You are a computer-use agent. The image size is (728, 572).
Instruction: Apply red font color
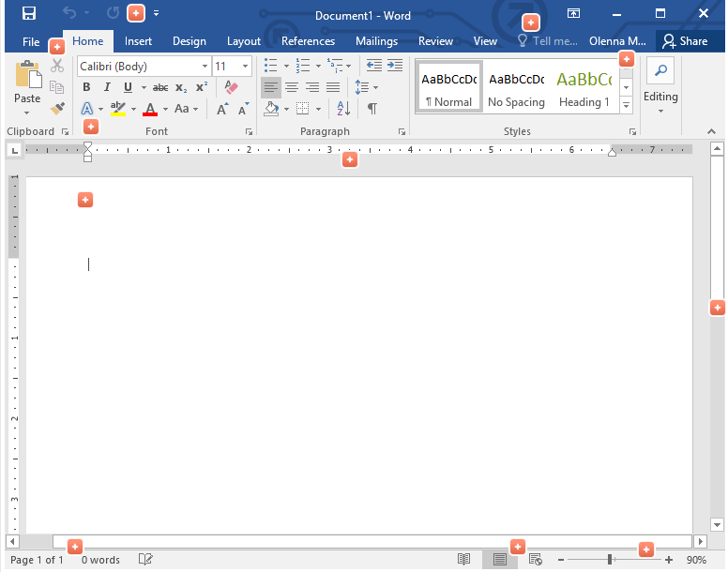click(x=150, y=109)
